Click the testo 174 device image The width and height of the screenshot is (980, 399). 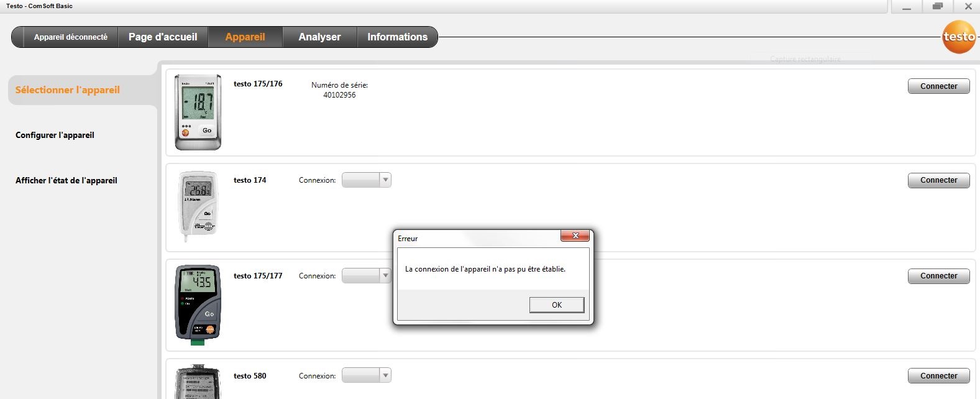[x=198, y=206]
